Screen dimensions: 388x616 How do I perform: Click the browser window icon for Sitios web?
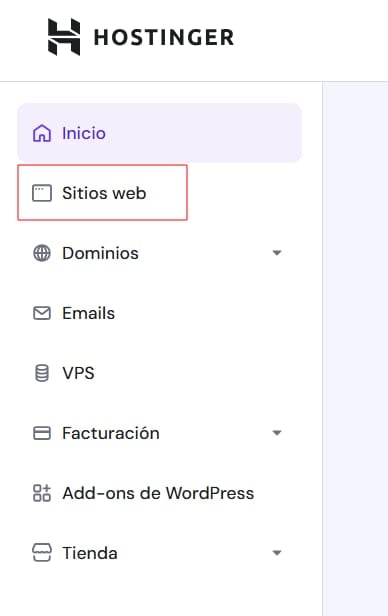pyautogui.click(x=42, y=193)
